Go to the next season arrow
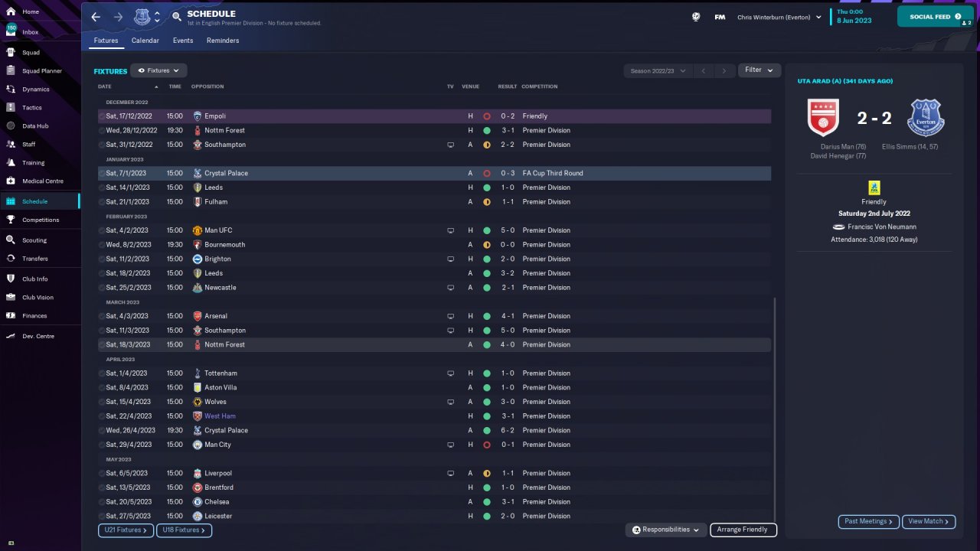980x551 pixels. pos(724,71)
